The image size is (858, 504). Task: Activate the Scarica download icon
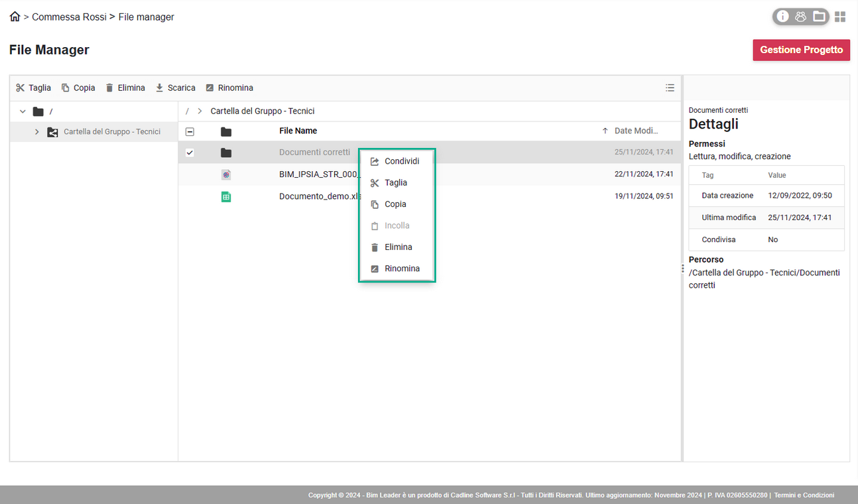point(158,87)
